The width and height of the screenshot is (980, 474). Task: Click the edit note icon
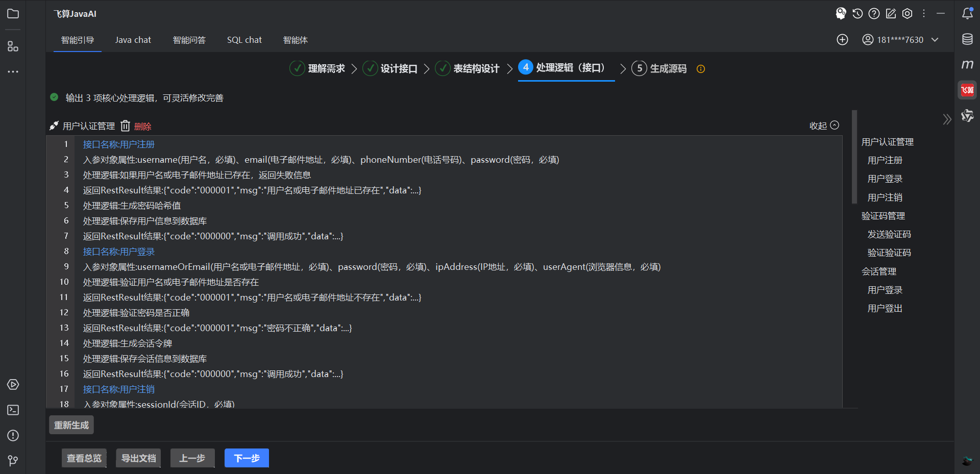891,14
